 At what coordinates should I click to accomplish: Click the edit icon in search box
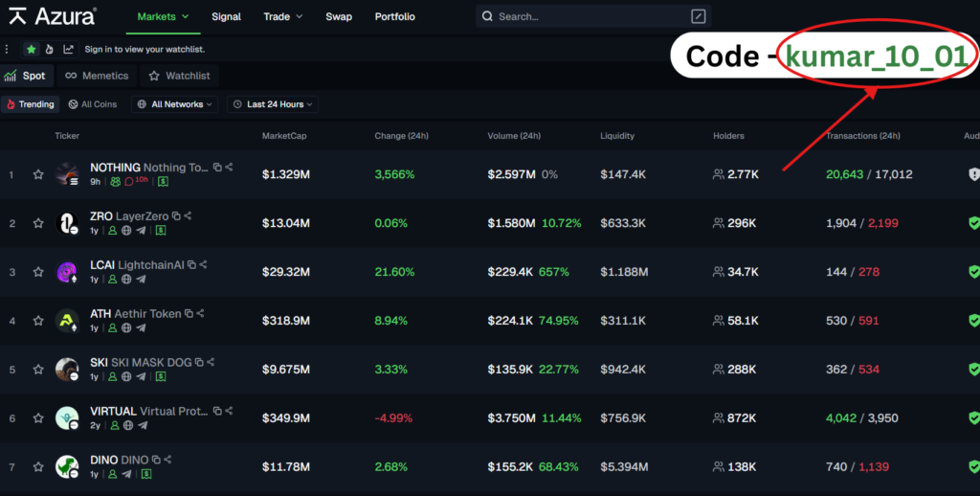[x=698, y=16]
